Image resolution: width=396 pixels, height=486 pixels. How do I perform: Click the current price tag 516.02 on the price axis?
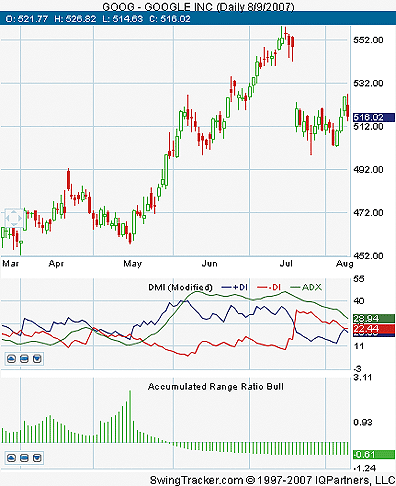(374, 117)
